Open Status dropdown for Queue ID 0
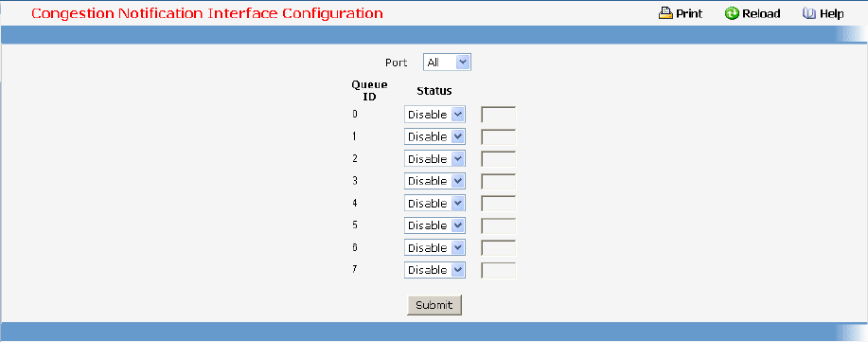The width and height of the screenshot is (868, 342). [x=434, y=115]
